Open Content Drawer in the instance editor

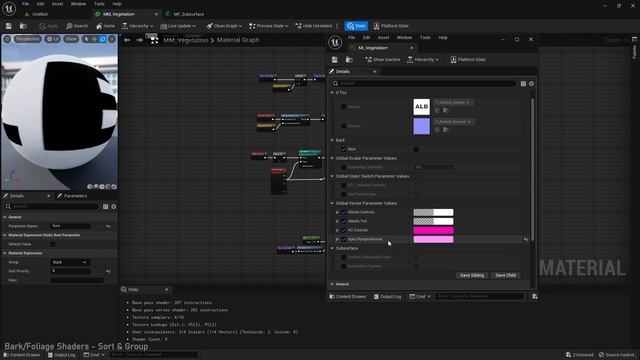coord(348,297)
